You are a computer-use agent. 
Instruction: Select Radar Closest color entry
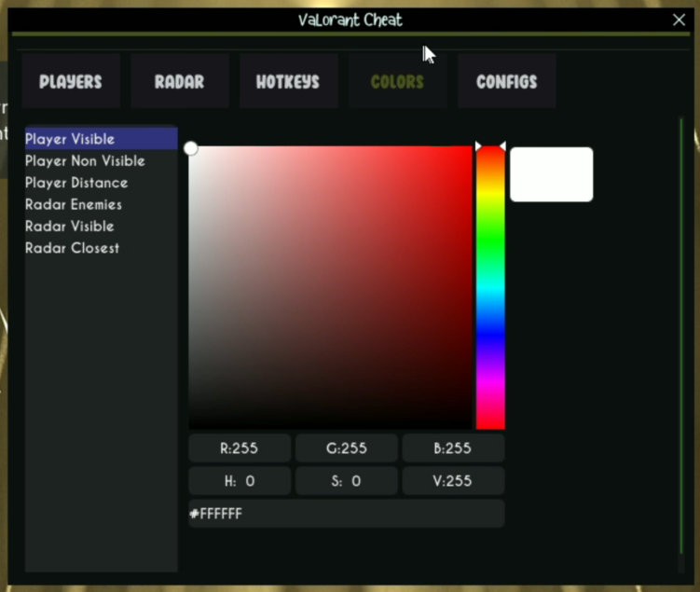[102, 248]
